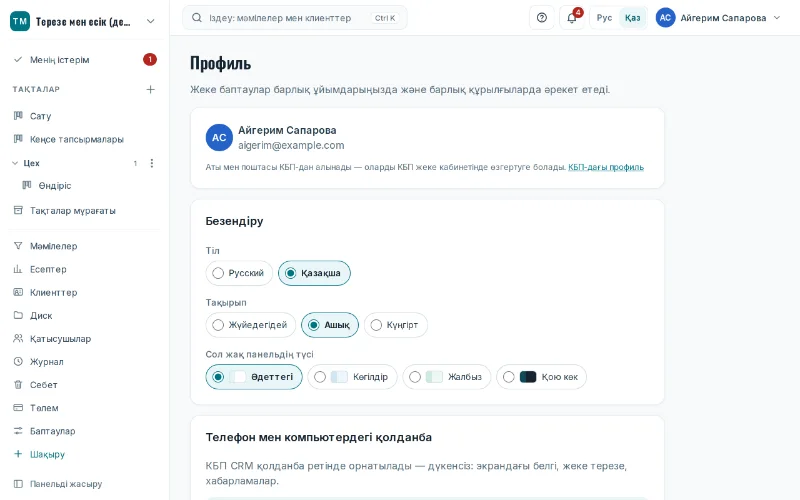Click the search magnifier icon
This screenshot has width=800, height=500.
tap(196, 18)
